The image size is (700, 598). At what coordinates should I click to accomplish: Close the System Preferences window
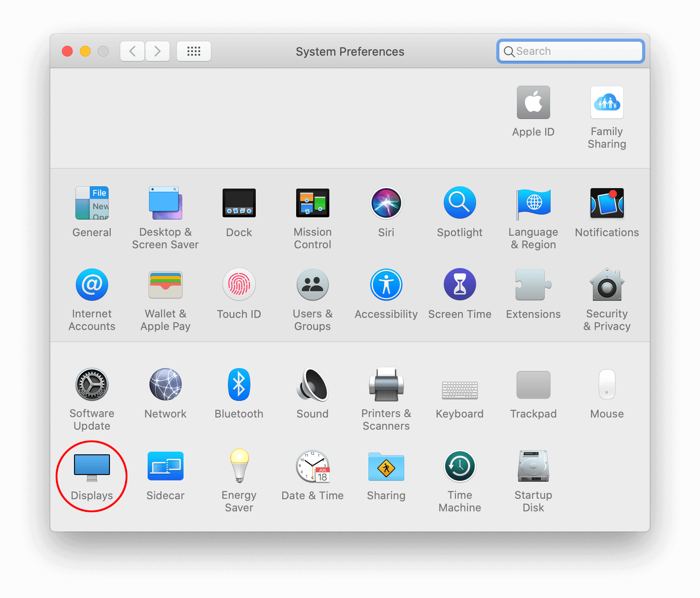pyautogui.click(x=67, y=51)
